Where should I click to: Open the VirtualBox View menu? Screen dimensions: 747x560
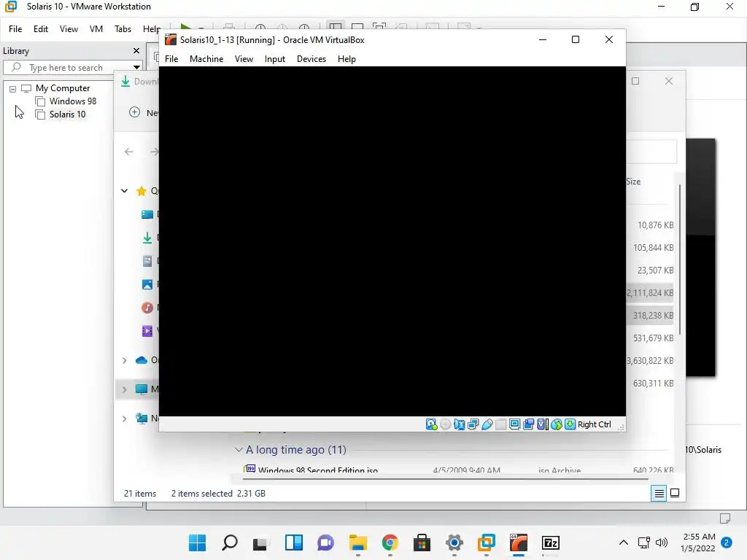tap(244, 59)
